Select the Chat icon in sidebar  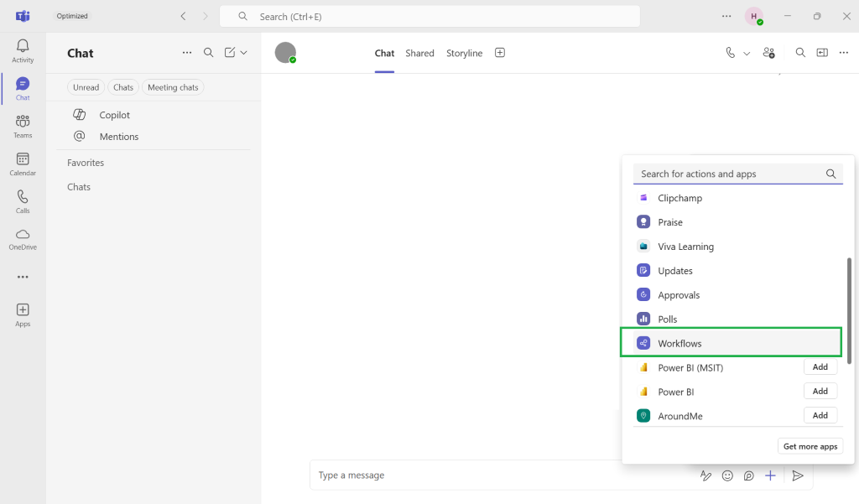point(23,88)
